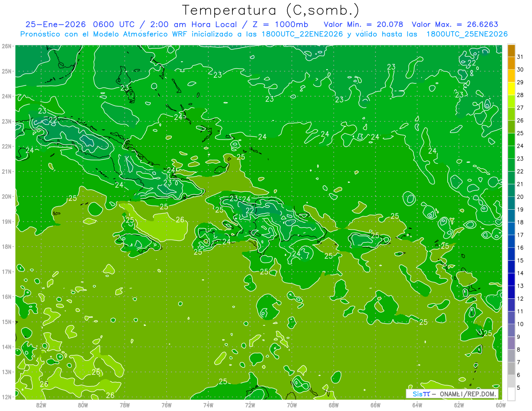
Task: Click the longitude axis label "82W"
Action: (41, 405)
